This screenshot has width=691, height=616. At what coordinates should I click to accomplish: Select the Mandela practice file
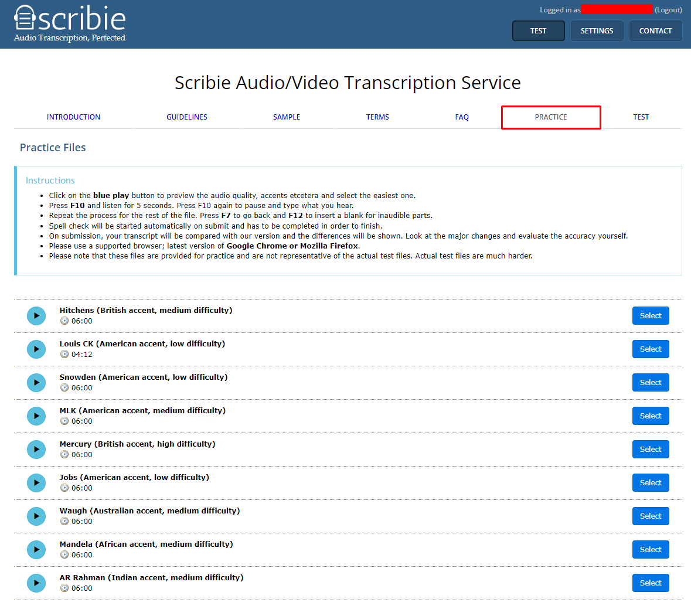coord(651,550)
